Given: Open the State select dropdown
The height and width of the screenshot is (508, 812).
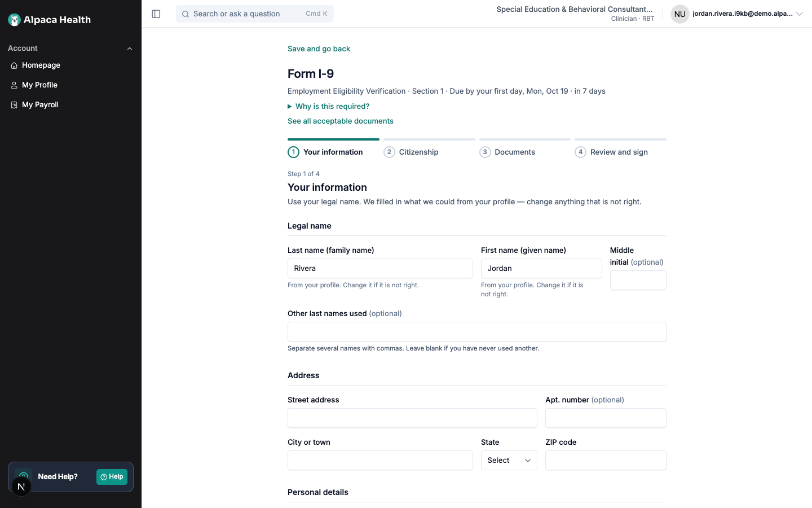Looking at the screenshot, I should pyautogui.click(x=509, y=461).
